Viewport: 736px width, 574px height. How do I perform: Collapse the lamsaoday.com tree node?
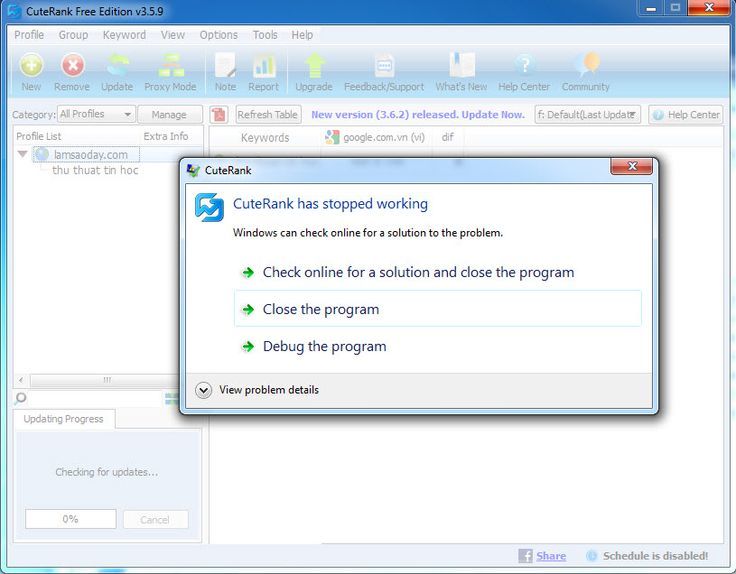pos(22,154)
